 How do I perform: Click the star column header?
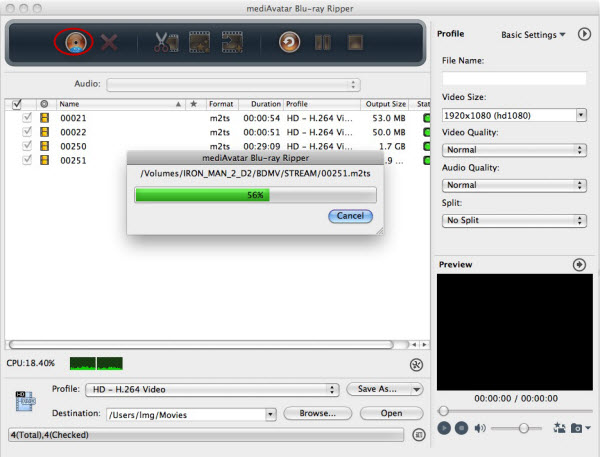coord(194,104)
